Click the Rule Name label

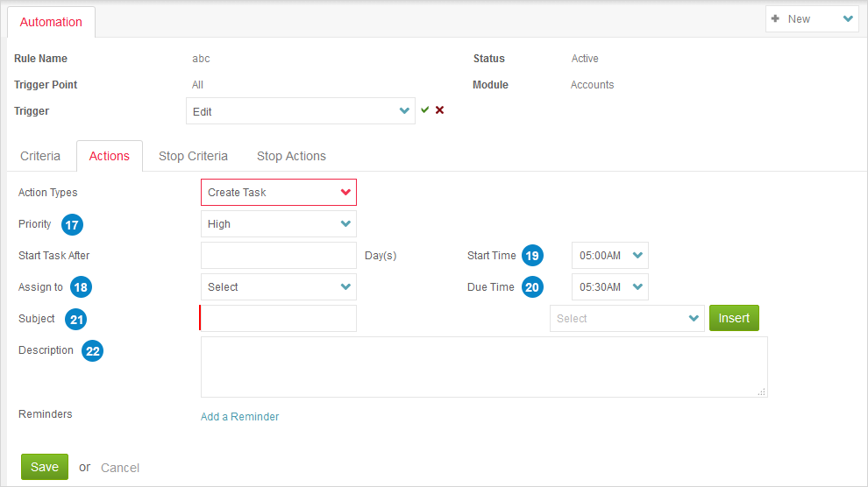tap(40, 59)
